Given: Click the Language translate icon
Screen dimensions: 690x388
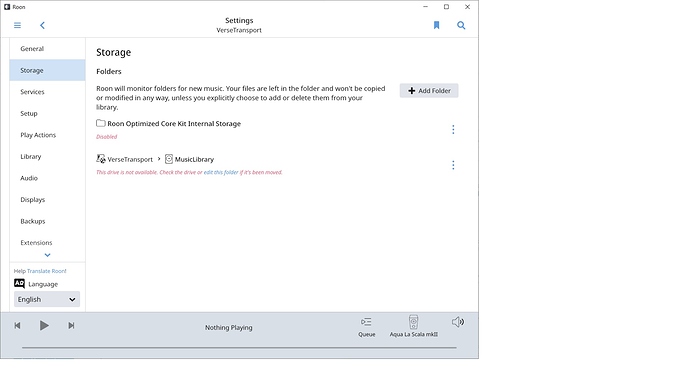Looking at the screenshot, I should tap(19, 284).
